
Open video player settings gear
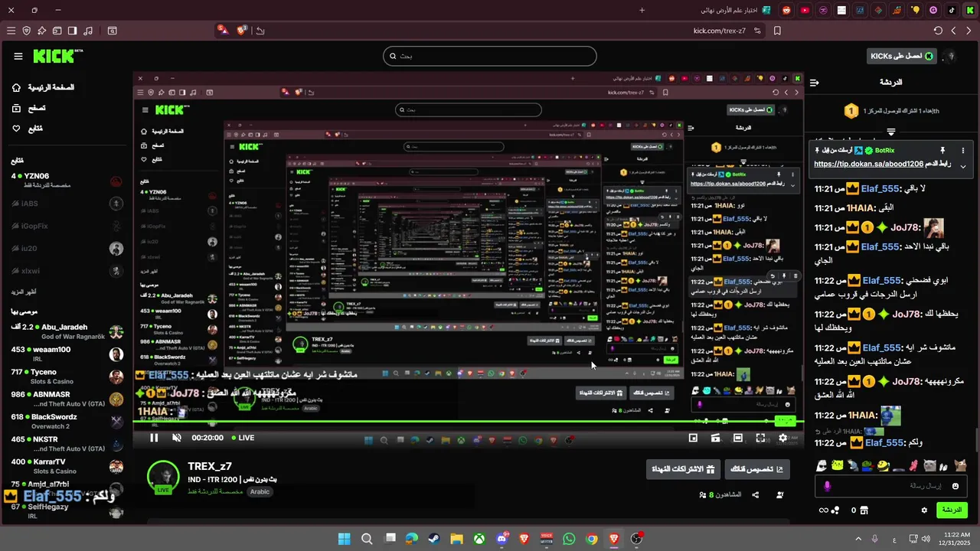coord(782,438)
